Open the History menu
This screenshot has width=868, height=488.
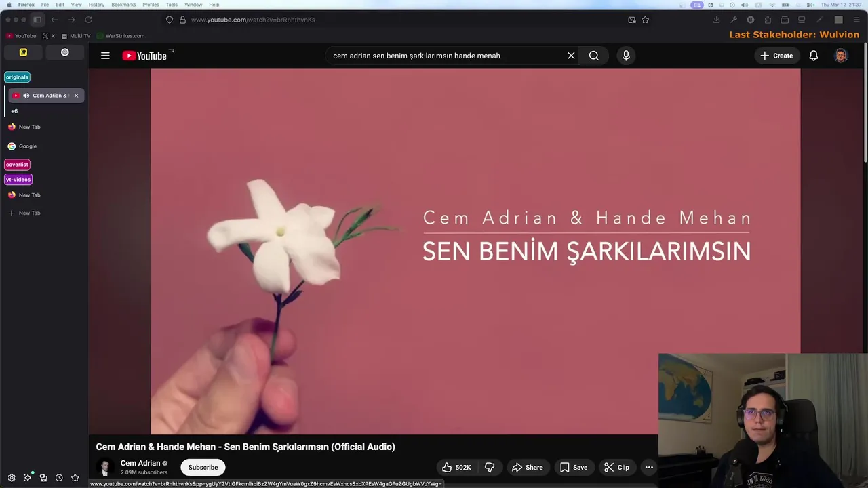(x=96, y=5)
